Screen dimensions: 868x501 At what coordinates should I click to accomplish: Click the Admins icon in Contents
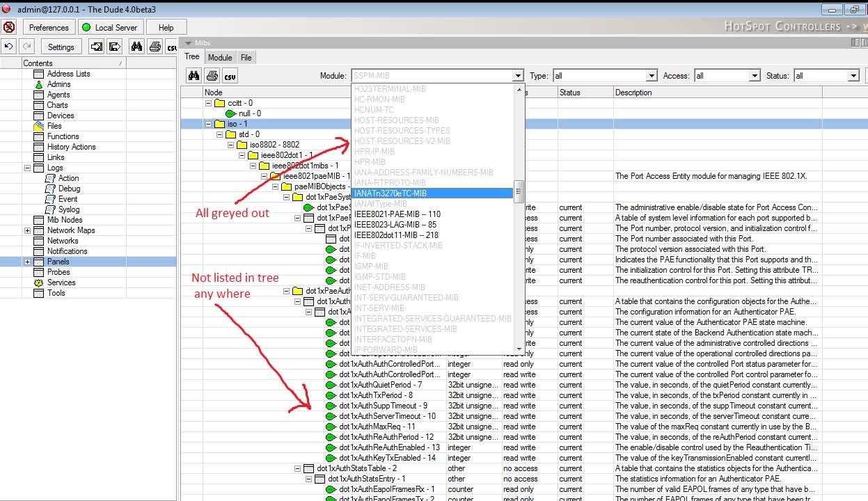39,84
